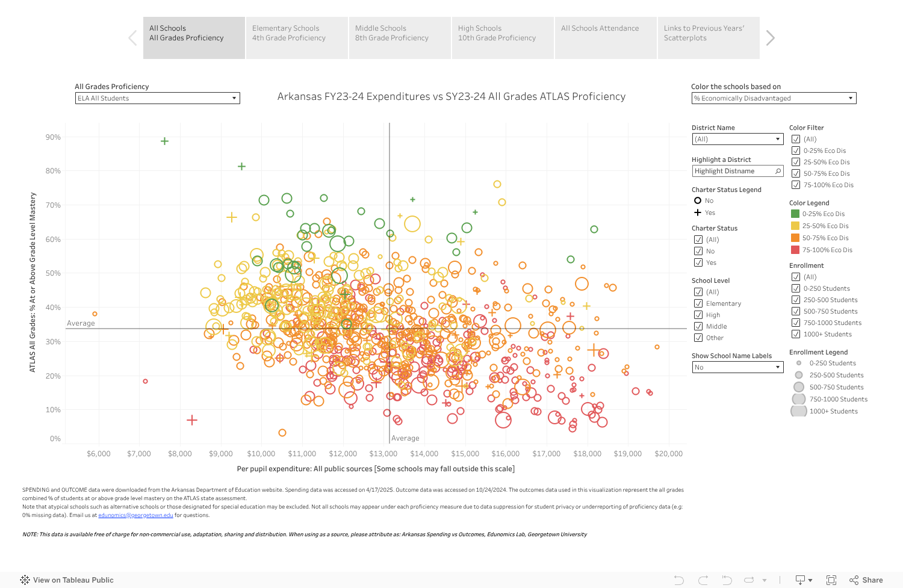903x588 pixels.
Task: Uncheck 250-500 Students enrollment
Action: click(796, 300)
